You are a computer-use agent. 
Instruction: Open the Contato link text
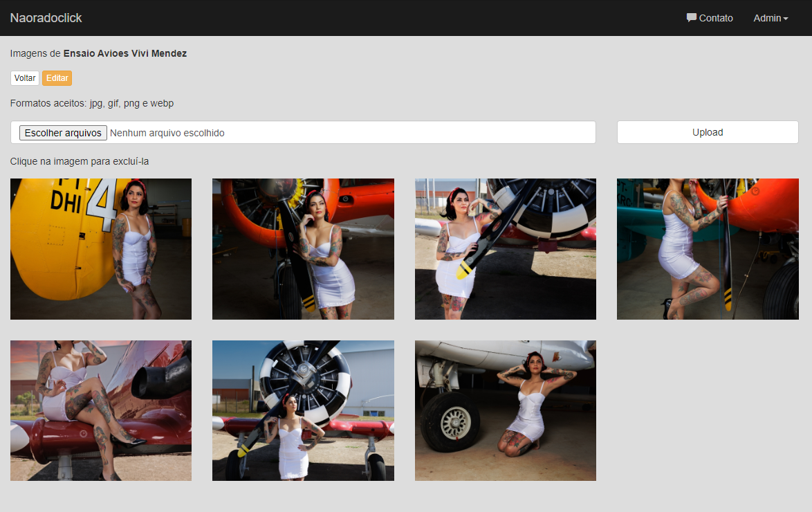pyautogui.click(x=716, y=18)
